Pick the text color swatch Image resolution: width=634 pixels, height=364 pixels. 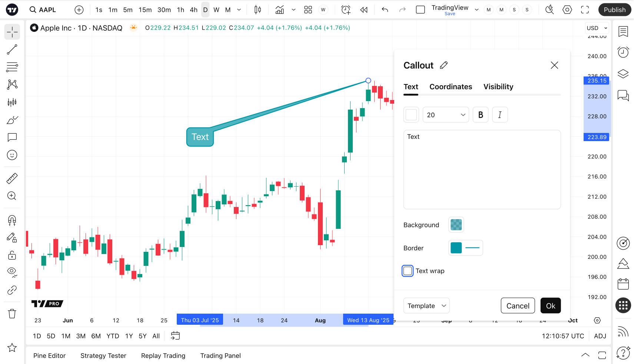coord(411,115)
